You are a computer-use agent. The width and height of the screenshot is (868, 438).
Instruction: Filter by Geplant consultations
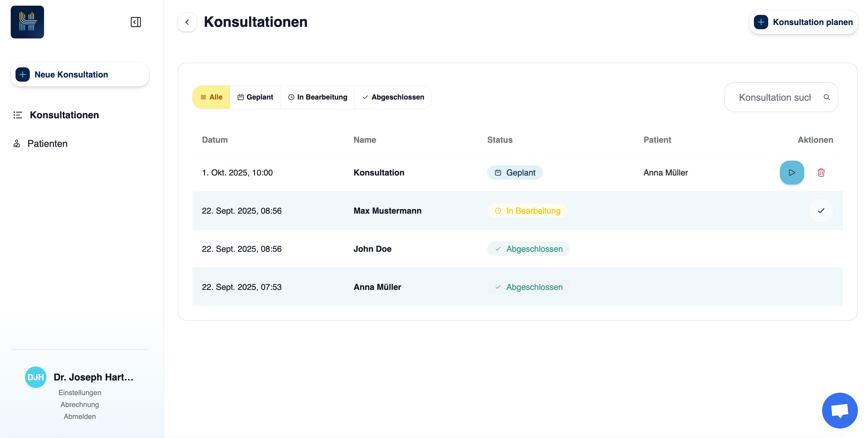(x=255, y=97)
